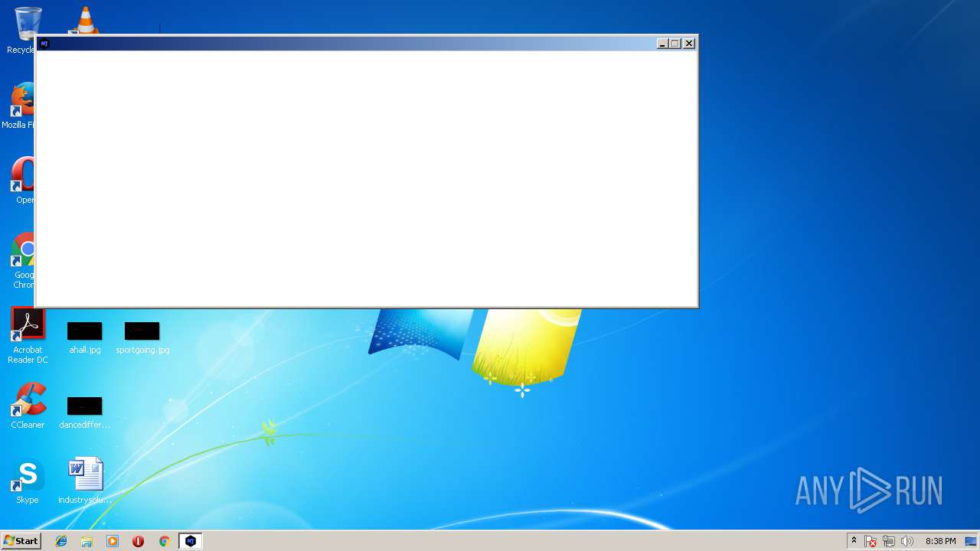The image size is (980, 551).
Task: Click the blank window's title bar icon
Action: click(x=44, y=44)
